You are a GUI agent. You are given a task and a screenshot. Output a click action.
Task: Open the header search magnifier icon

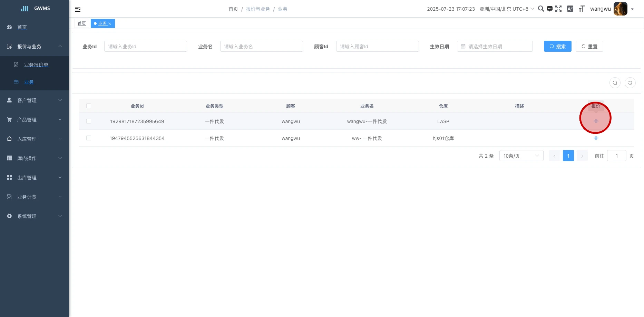pyautogui.click(x=541, y=9)
